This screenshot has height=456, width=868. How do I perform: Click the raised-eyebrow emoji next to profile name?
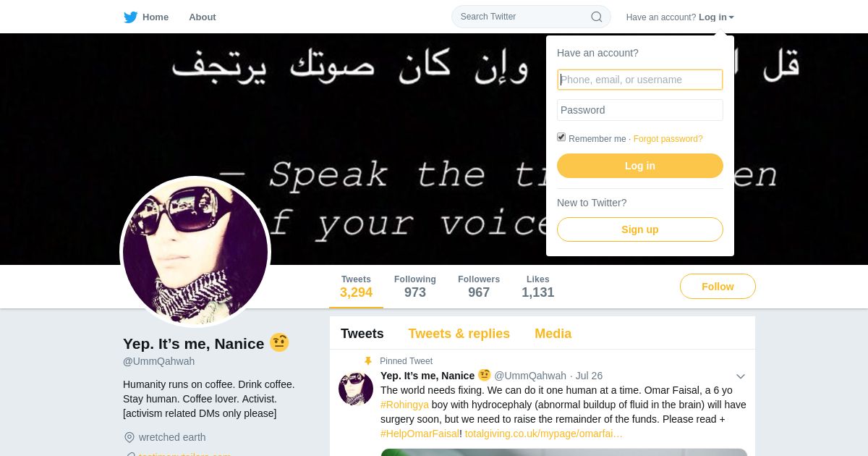[x=279, y=343]
